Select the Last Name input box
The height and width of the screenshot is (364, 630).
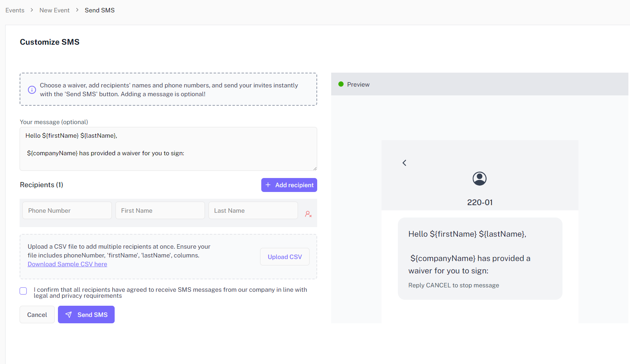pyautogui.click(x=253, y=210)
